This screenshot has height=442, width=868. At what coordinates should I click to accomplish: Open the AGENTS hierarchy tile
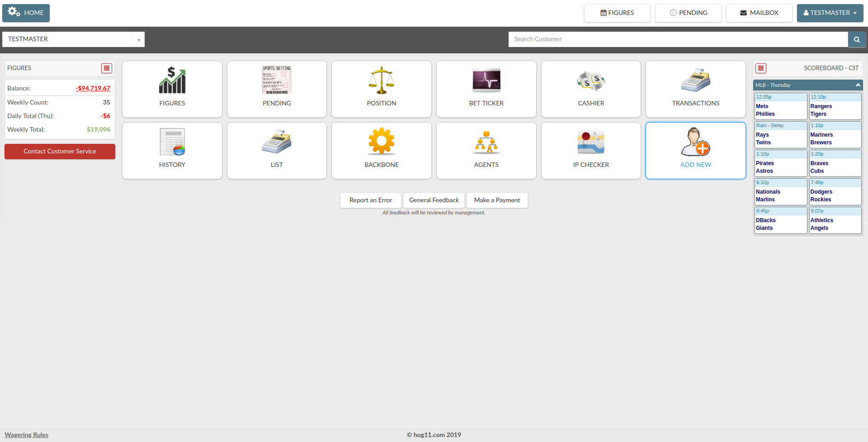pos(486,150)
